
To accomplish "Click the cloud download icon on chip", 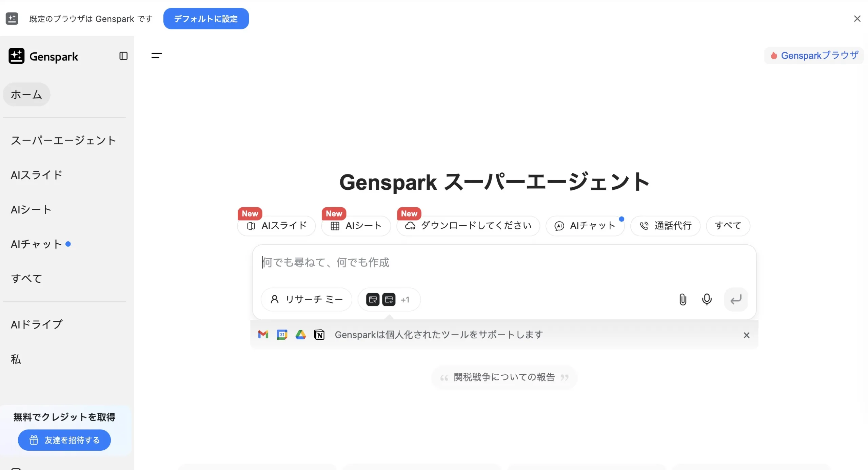I will [410, 226].
